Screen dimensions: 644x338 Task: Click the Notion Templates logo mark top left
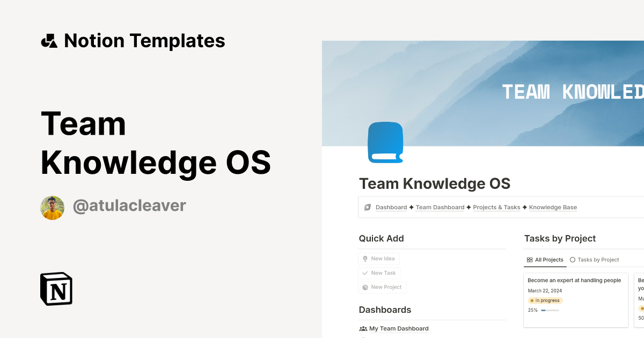(48, 40)
